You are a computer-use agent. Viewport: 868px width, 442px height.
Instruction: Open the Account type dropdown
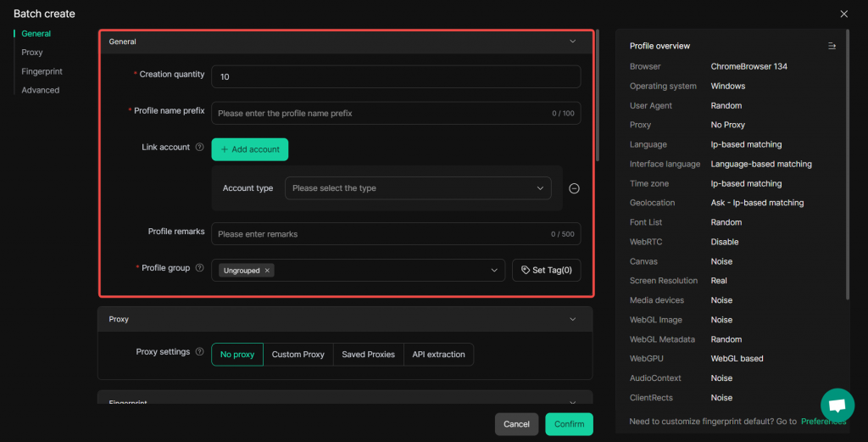[x=418, y=188]
